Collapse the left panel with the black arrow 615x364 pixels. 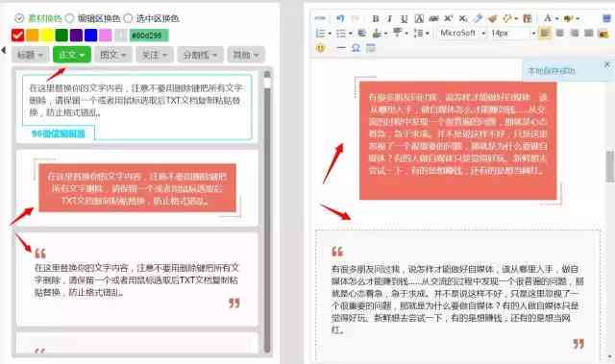pos(4,50)
